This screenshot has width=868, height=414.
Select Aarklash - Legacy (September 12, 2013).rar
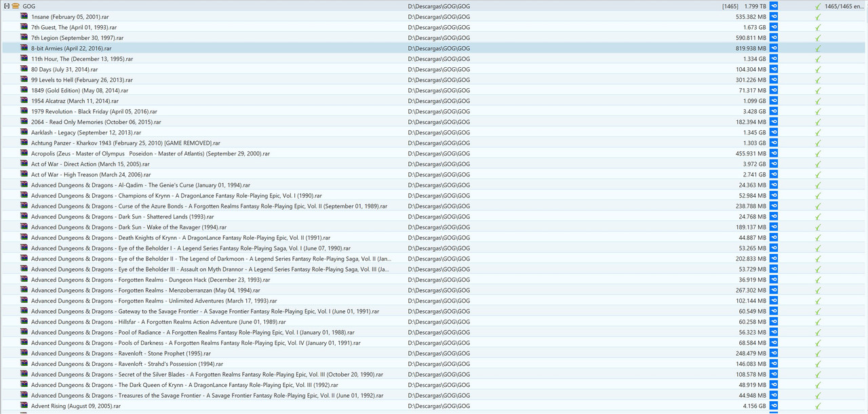coord(86,132)
